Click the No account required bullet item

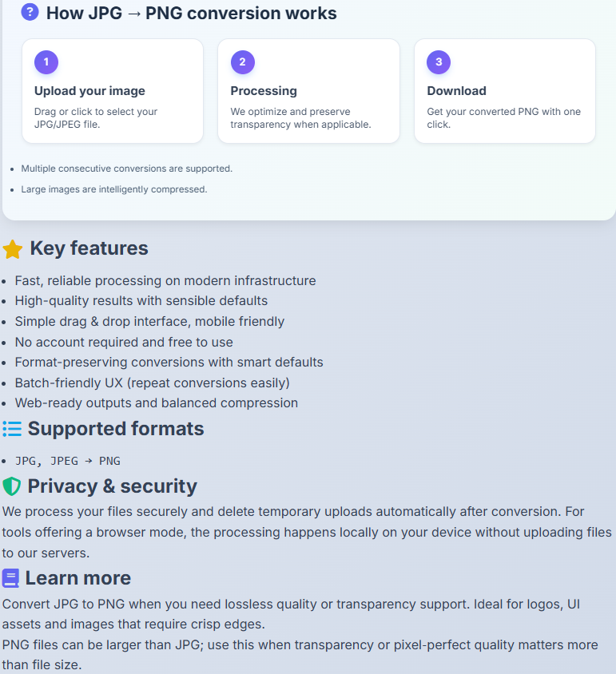(x=124, y=342)
